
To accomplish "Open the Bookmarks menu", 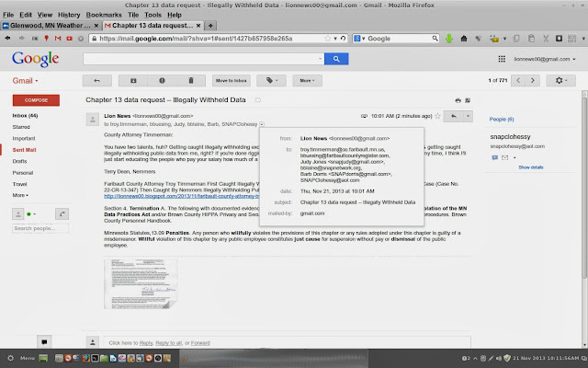I will (x=104, y=15).
